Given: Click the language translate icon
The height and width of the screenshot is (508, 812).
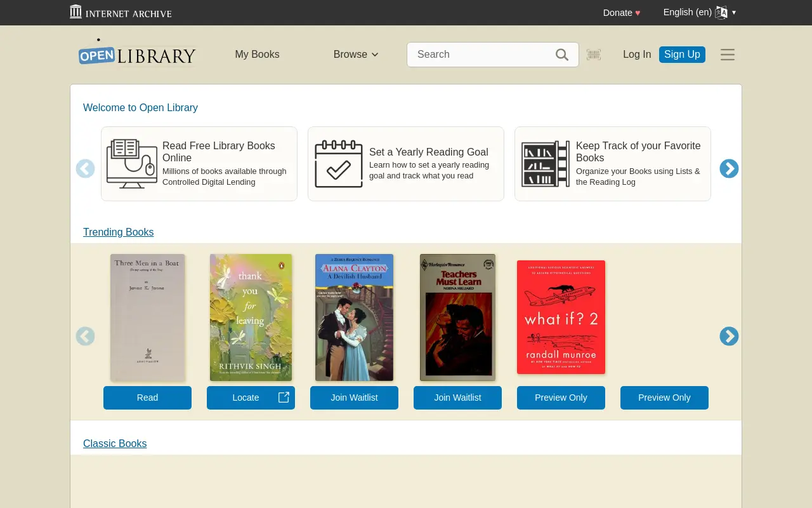Looking at the screenshot, I should point(721,13).
